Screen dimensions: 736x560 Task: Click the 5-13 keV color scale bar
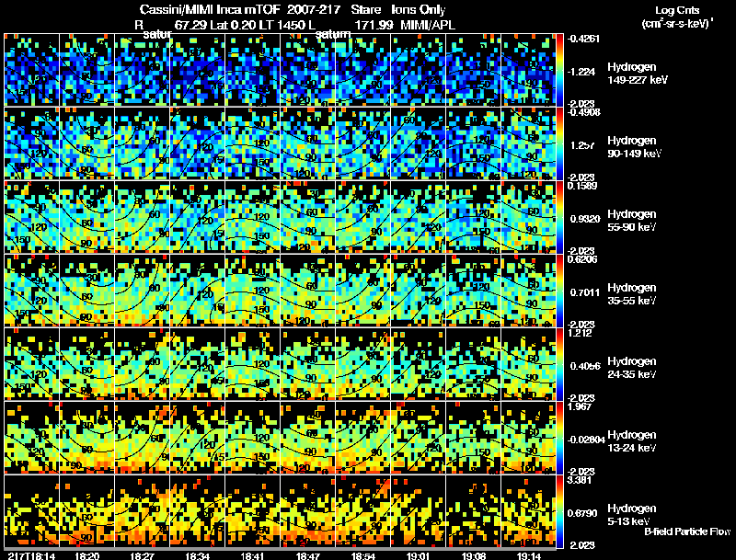559,511
